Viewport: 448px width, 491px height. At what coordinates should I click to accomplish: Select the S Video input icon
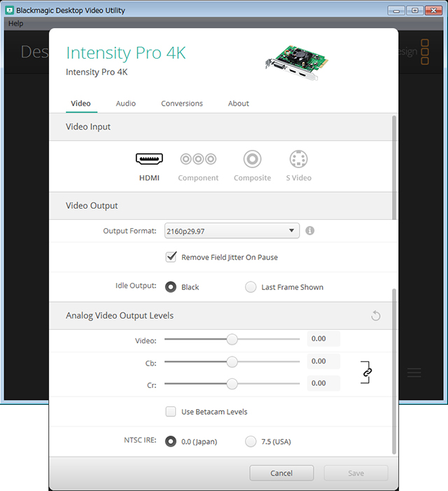coord(299,159)
